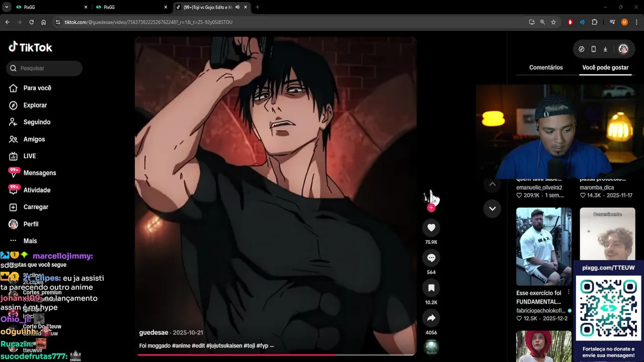The height and width of the screenshot is (362, 644).
Task: Click the Pesquisar search field
Action: [44, 68]
